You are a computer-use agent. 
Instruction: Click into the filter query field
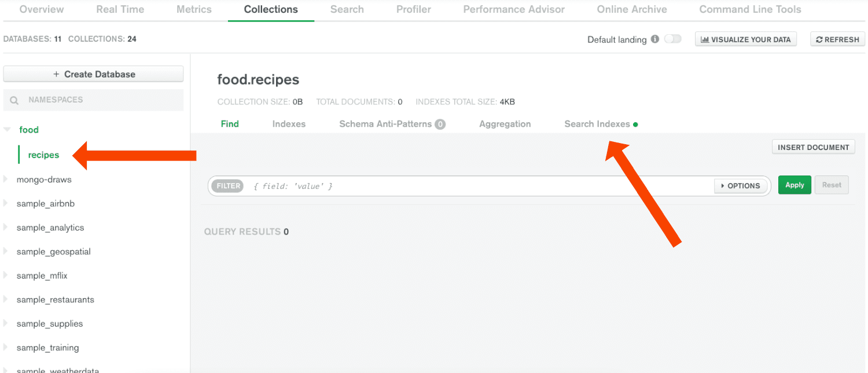tap(480, 186)
